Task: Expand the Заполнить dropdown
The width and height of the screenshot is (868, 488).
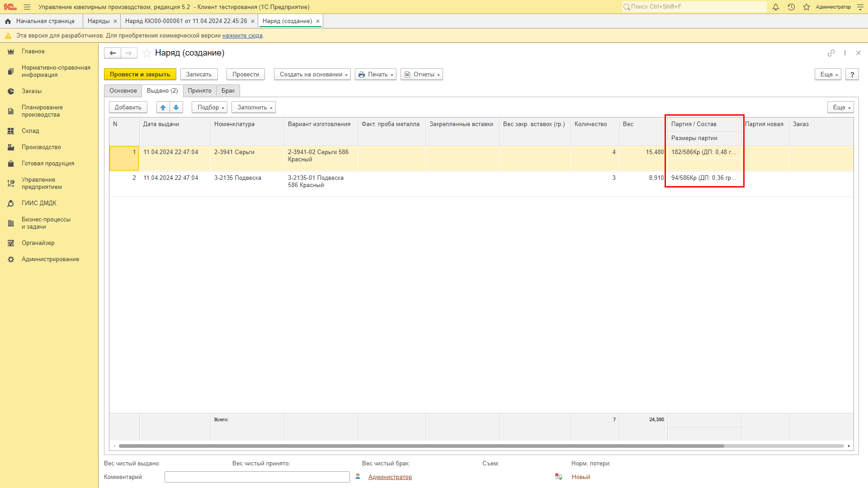Action: tap(254, 107)
